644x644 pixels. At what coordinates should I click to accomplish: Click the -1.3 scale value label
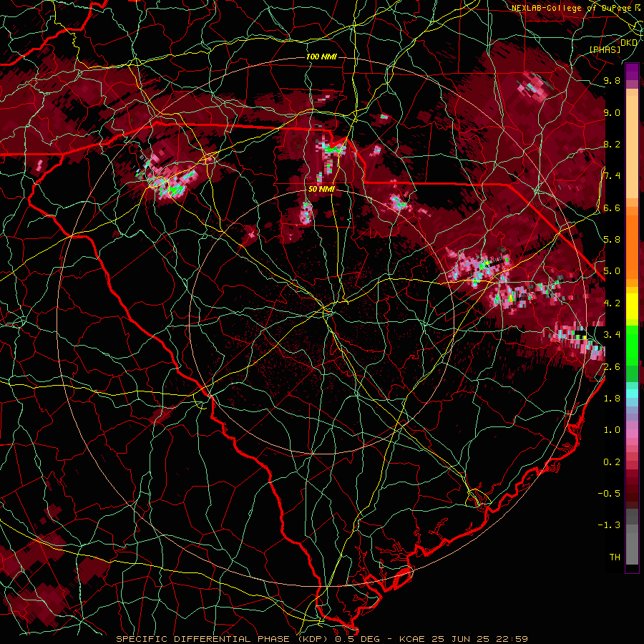[x=609, y=525]
